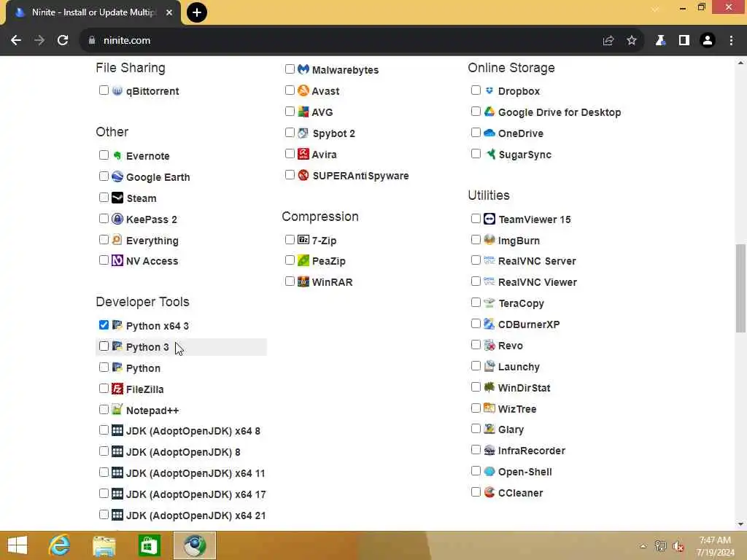The height and width of the screenshot is (560, 747).
Task: Click the 'RealVNC Server' label
Action: click(x=537, y=261)
